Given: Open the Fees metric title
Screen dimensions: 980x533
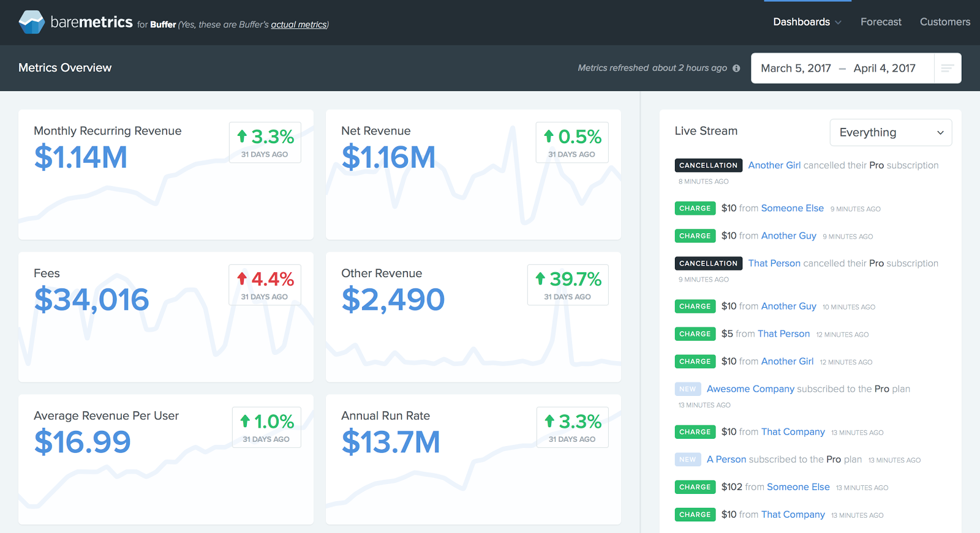Looking at the screenshot, I should point(47,274).
